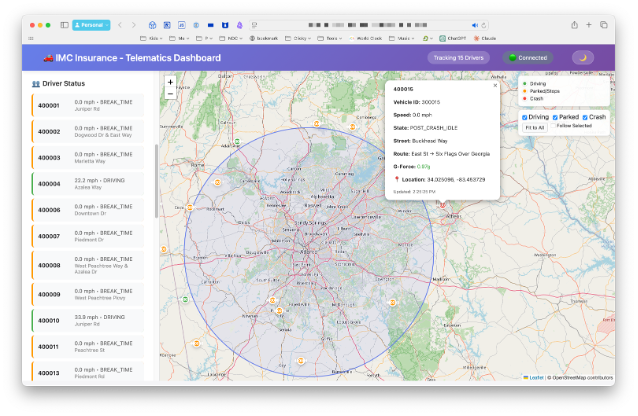Go forward with the browser forward arrow
638x416 pixels.
[x=134, y=25]
